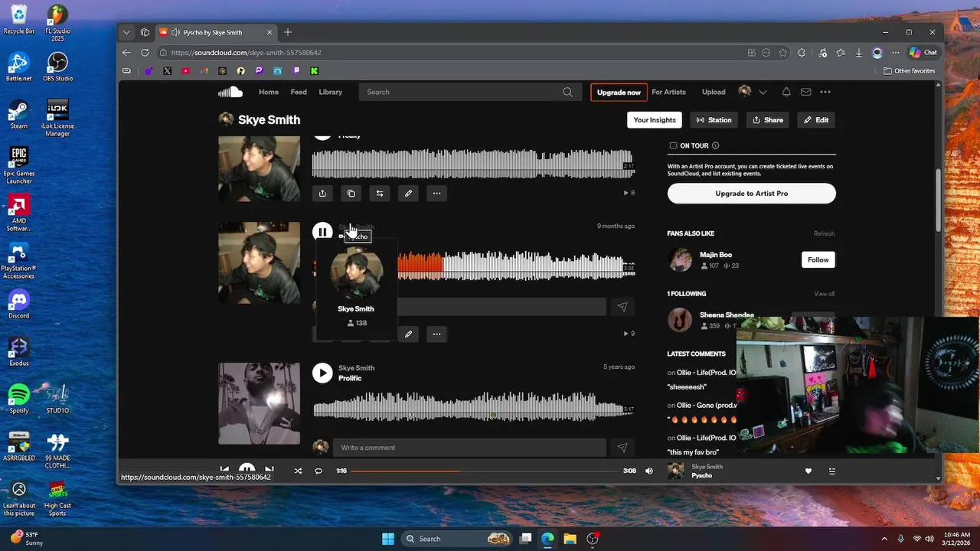
Task: Open Windows Start menu
Action: click(x=388, y=539)
